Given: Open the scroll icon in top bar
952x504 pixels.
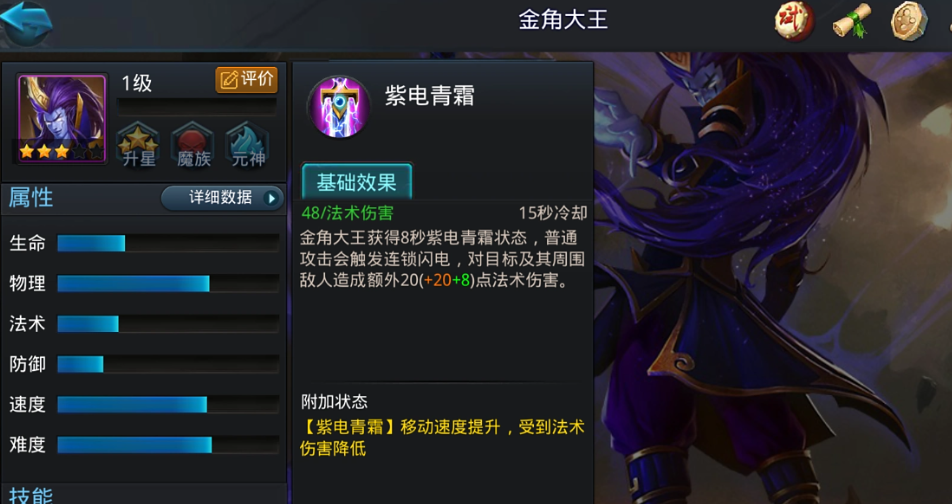Looking at the screenshot, I should [x=852, y=21].
